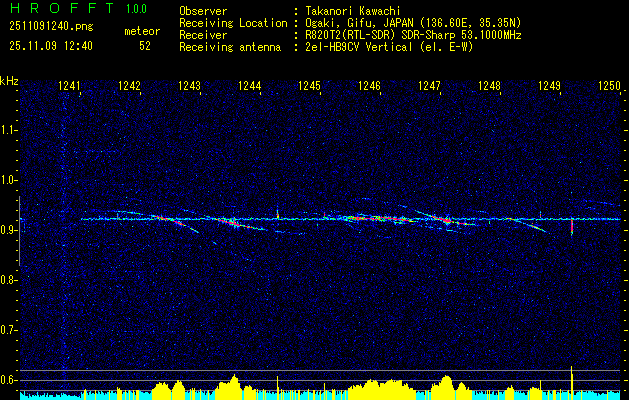629x400 pixels.
Task: Click the kHz axis unit label
Action: (x=9, y=81)
